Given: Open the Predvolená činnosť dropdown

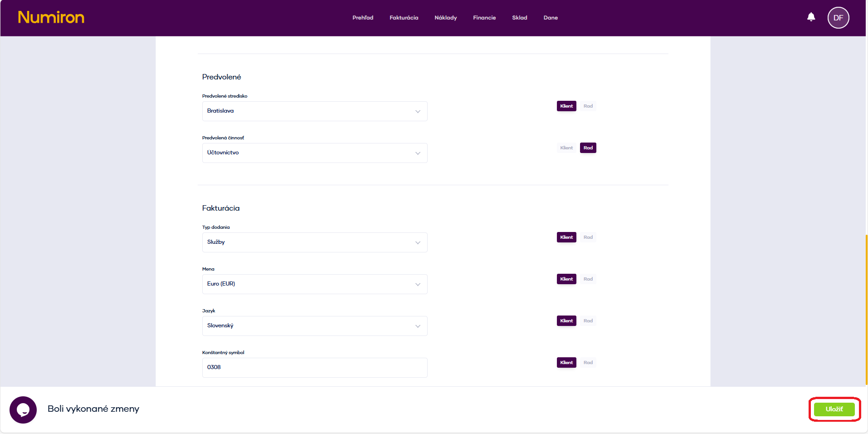Looking at the screenshot, I should 314,153.
